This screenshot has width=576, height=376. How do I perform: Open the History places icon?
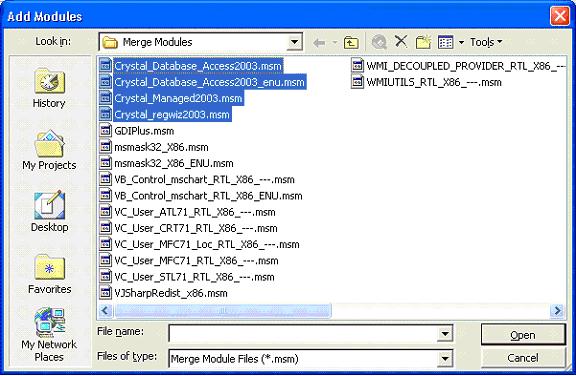point(49,88)
